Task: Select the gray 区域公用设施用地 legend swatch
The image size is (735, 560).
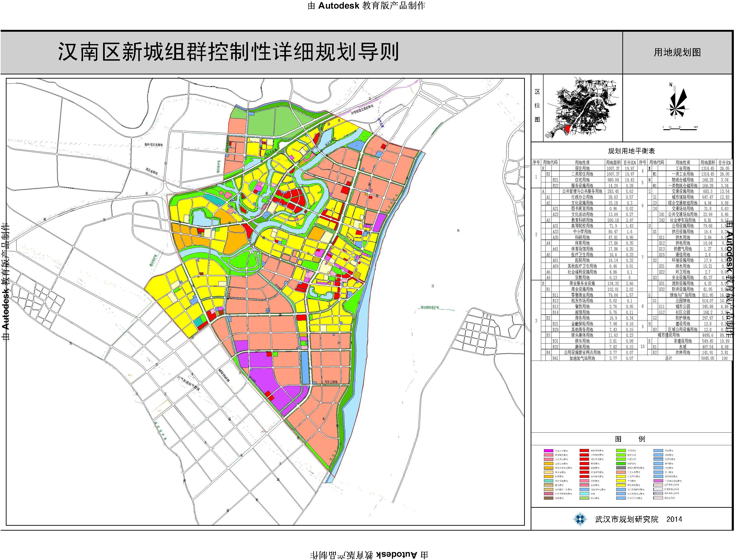Action: click(621, 468)
